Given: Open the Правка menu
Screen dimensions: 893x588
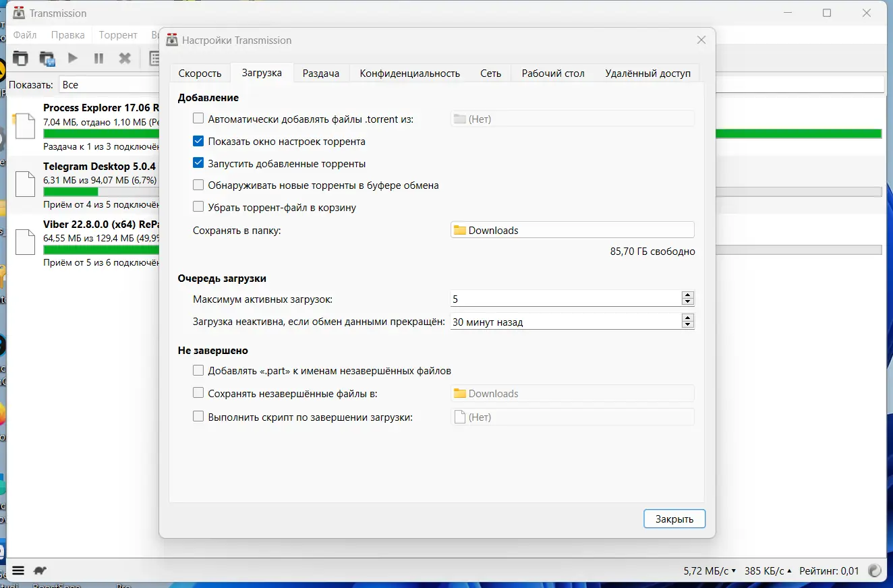Looking at the screenshot, I should coord(68,35).
